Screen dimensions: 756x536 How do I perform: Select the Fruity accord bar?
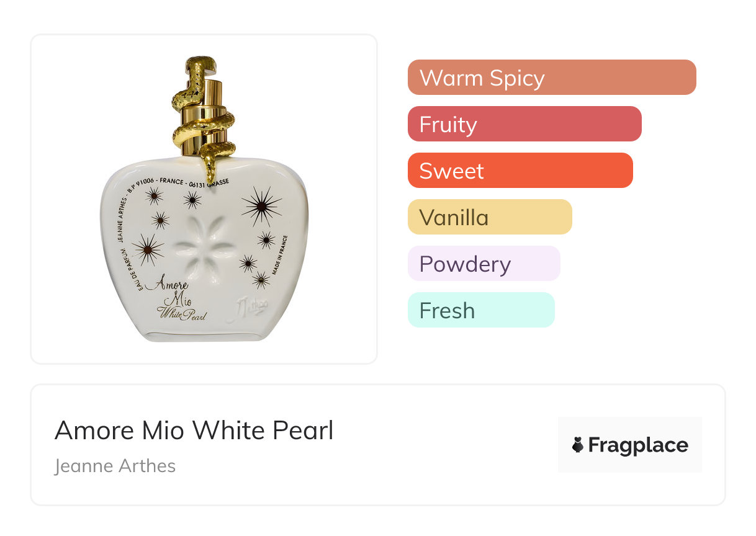pyautogui.click(x=524, y=124)
